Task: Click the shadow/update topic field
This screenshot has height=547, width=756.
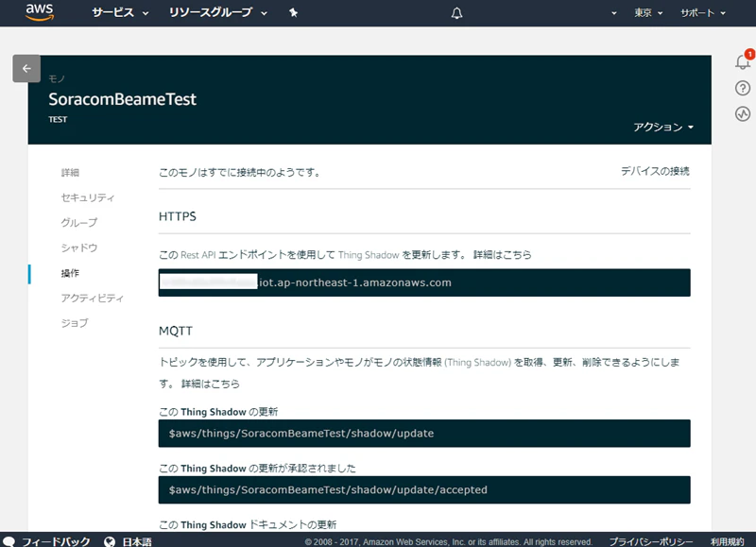Action: click(x=424, y=434)
